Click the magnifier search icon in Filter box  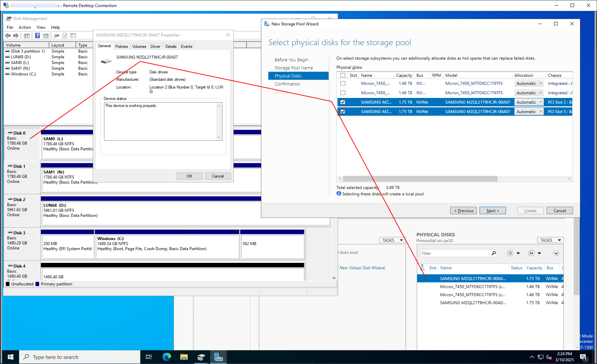494,253
